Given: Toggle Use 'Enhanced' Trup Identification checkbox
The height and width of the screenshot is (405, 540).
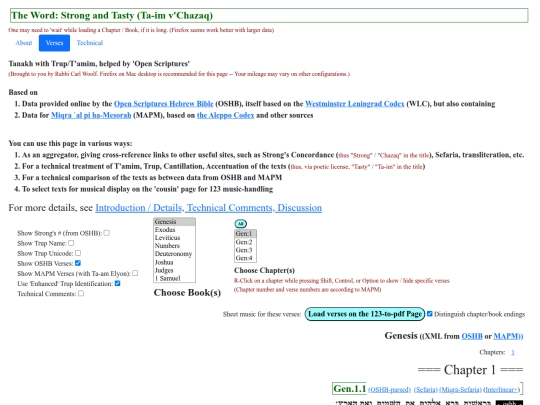Looking at the screenshot, I should click(117, 283).
